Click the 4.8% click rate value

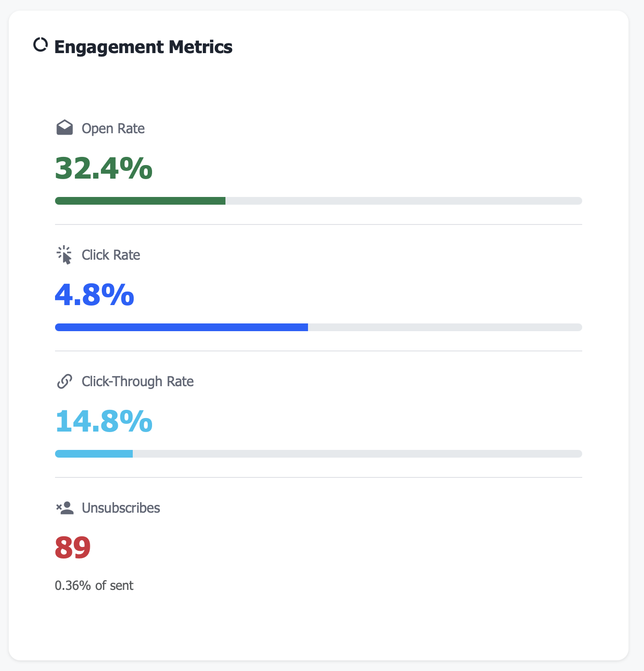(95, 296)
